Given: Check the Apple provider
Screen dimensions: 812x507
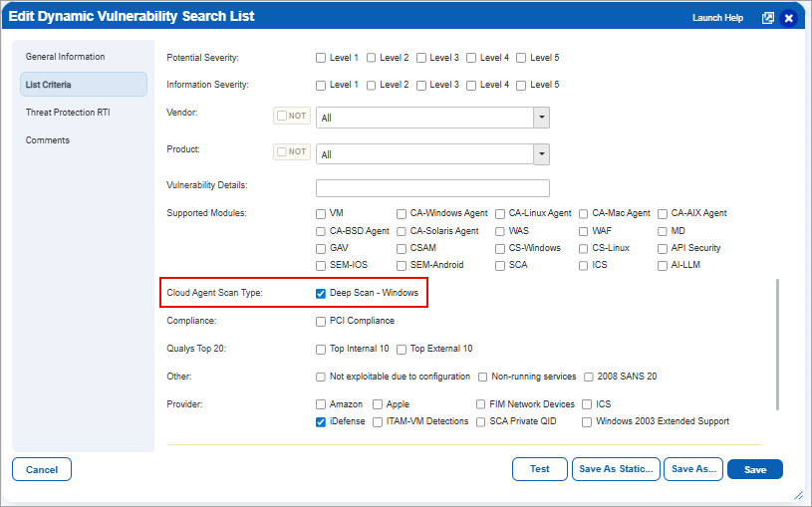Looking at the screenshot, I should pyautogui.click(x=378, y=404).
